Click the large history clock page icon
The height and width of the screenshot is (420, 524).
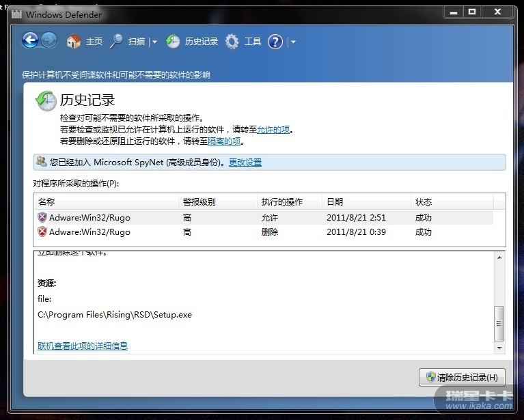click(x=46, y=101)
